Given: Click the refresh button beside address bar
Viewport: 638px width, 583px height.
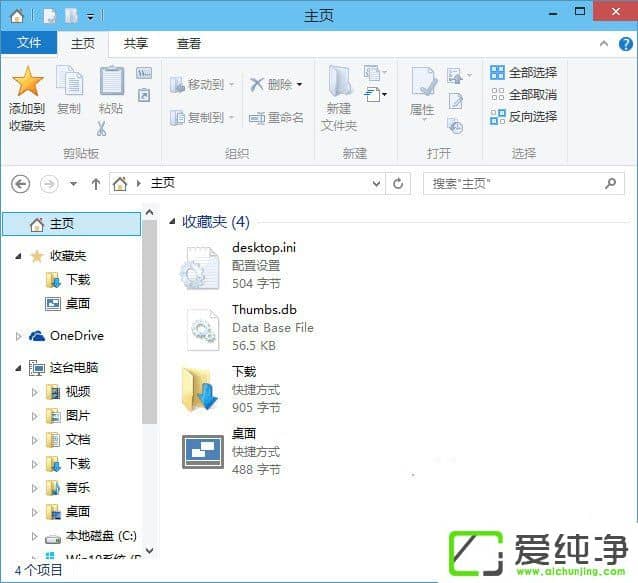Looking at the screenshot, I should click(x=399, y=184).
